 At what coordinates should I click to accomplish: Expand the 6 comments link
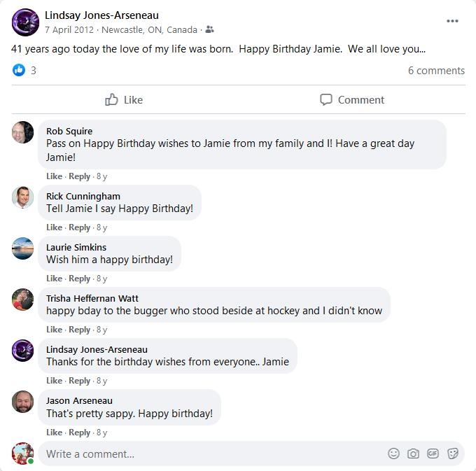pyautogui.click(x=436, y=70)
